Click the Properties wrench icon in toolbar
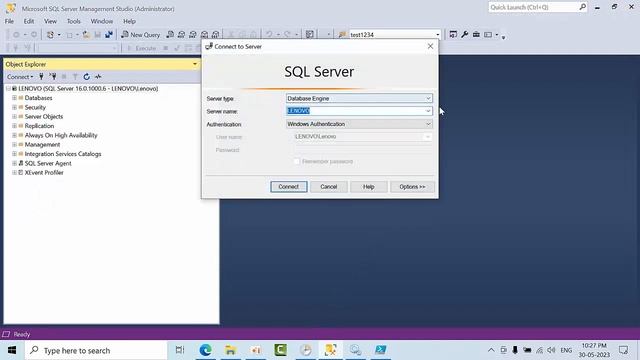Screen dimensions: 640x360 [x=464, y=35]
